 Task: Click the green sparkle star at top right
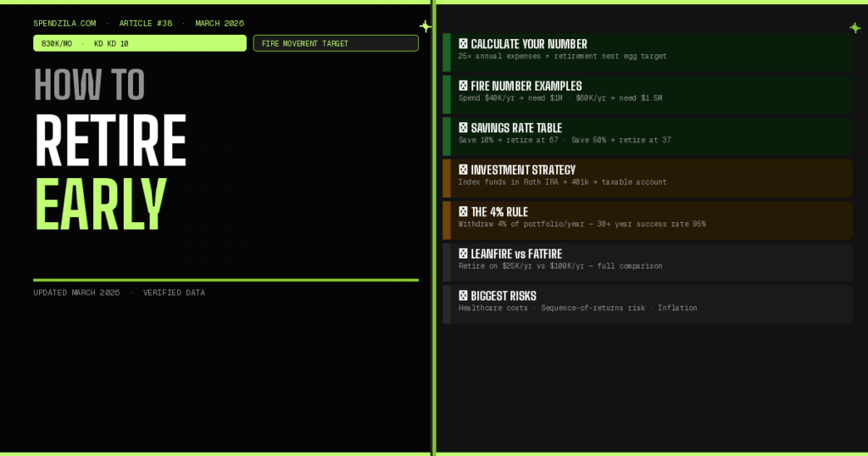(x=854, y=28)
